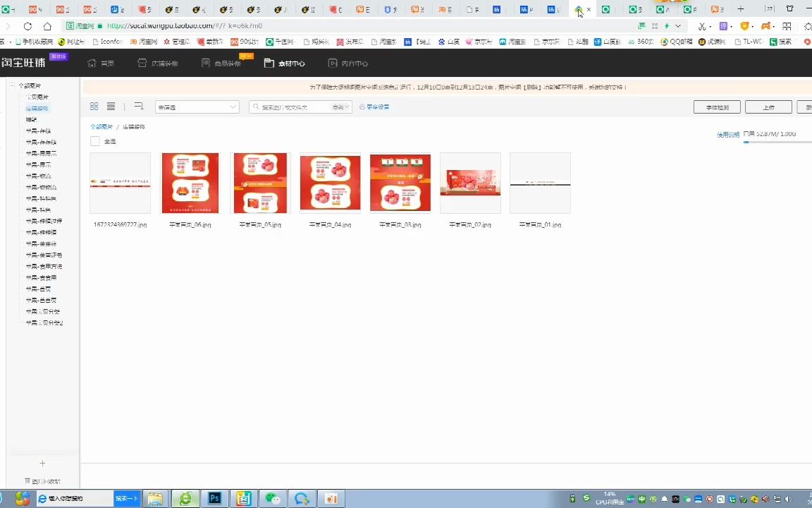812x508 pixels.
Task: Open the sort order icon in the toolbar
Action: coord(138,107)
